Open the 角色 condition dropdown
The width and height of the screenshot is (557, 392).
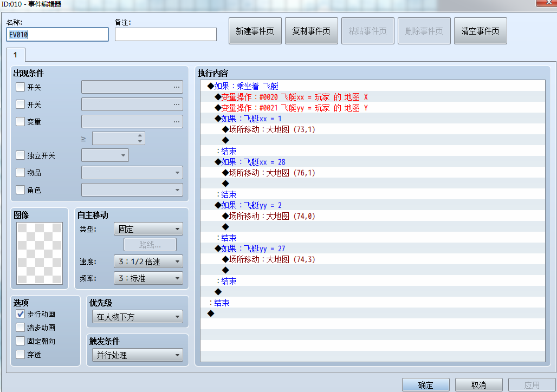click(x=132, y=190)
